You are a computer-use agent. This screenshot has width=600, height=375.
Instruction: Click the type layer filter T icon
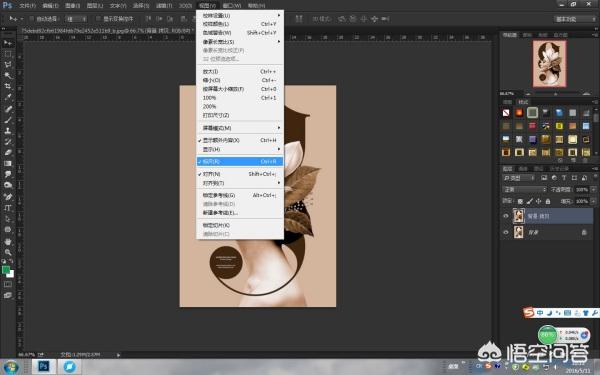pyautogui.click(x=564, y=178)
